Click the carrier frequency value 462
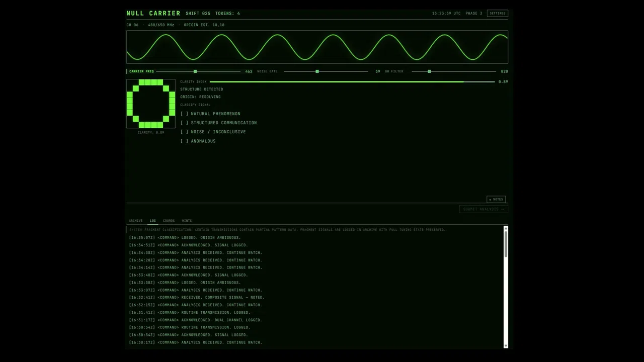 [249, 71]
